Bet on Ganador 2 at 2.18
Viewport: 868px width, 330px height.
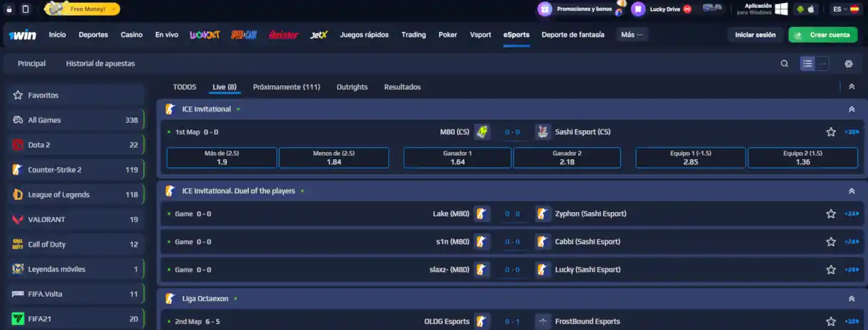[567, 158]
